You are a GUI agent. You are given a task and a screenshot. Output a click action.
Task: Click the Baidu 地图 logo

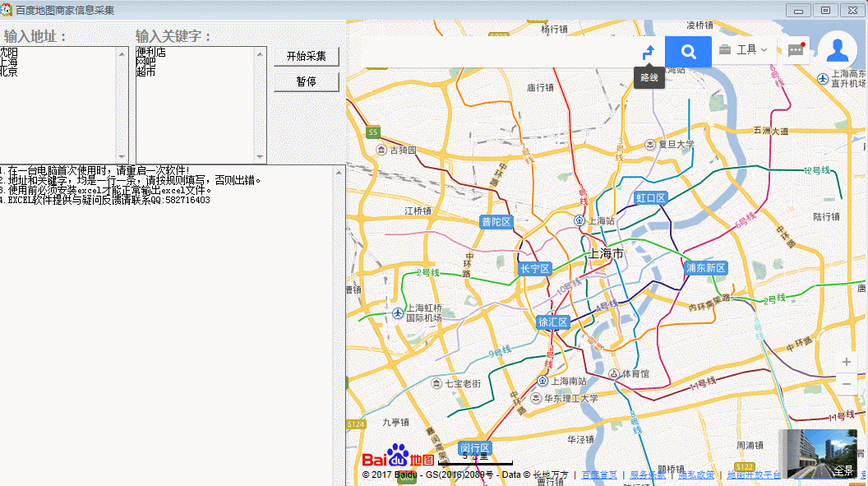click(x=398, y=456)
